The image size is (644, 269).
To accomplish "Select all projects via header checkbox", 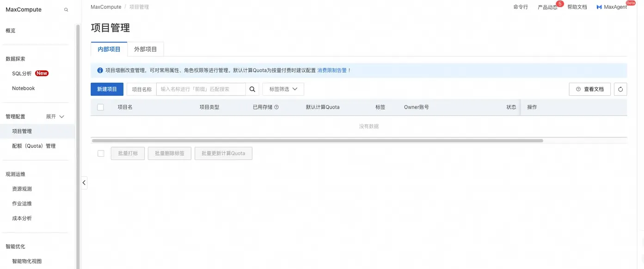I will [x=100, y=107].
